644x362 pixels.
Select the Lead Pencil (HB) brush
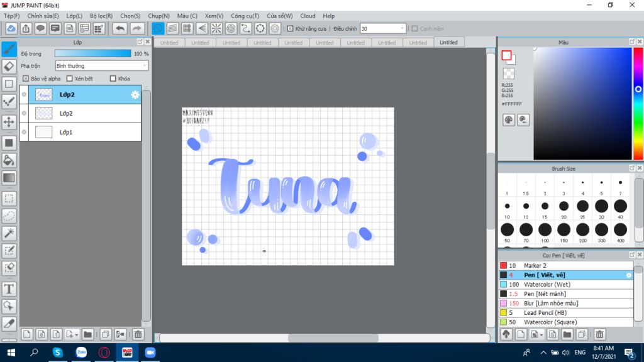(566, 313)
